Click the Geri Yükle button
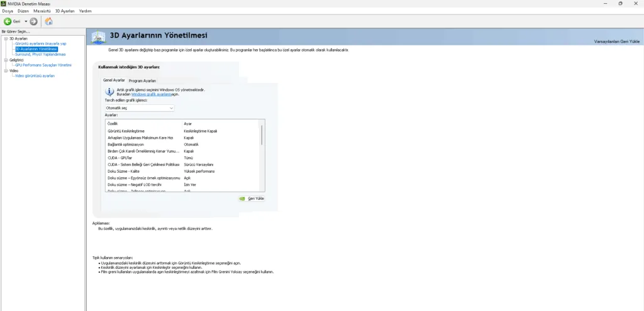This screenshot has width=644, height=311. [x=252, y=199]
